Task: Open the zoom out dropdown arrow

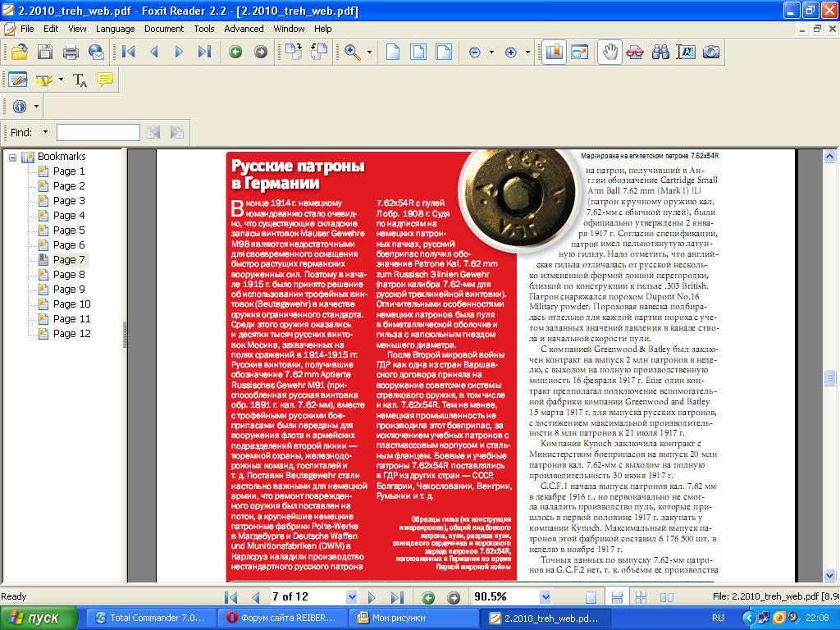Action: coord(491,52)
